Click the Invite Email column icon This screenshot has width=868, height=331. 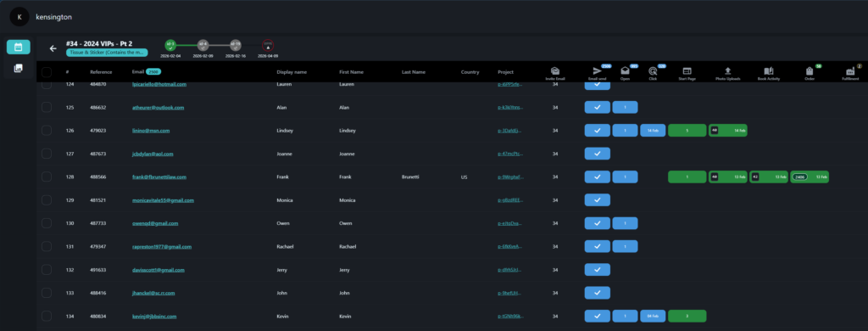tap(555, 71)
